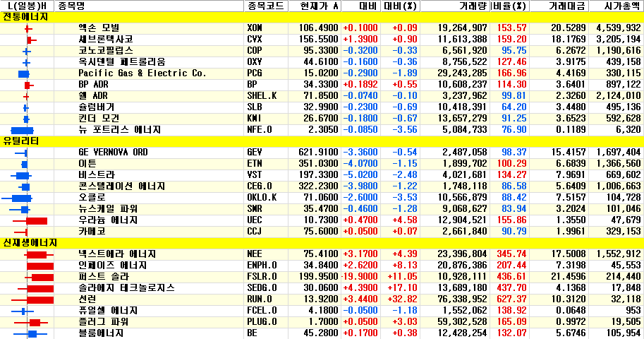Screen dimensions: 644x339
Task: Select the stock name 슐럼버거
Action: click(97, 107)
